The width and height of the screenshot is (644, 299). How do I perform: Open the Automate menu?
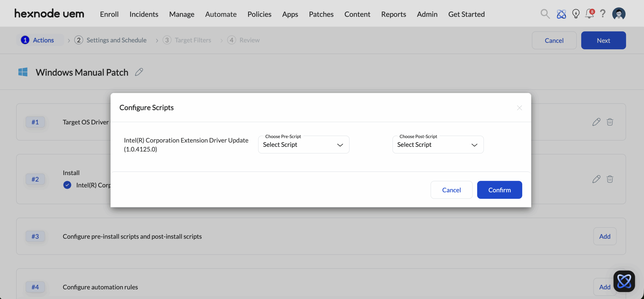pos(221,14)
